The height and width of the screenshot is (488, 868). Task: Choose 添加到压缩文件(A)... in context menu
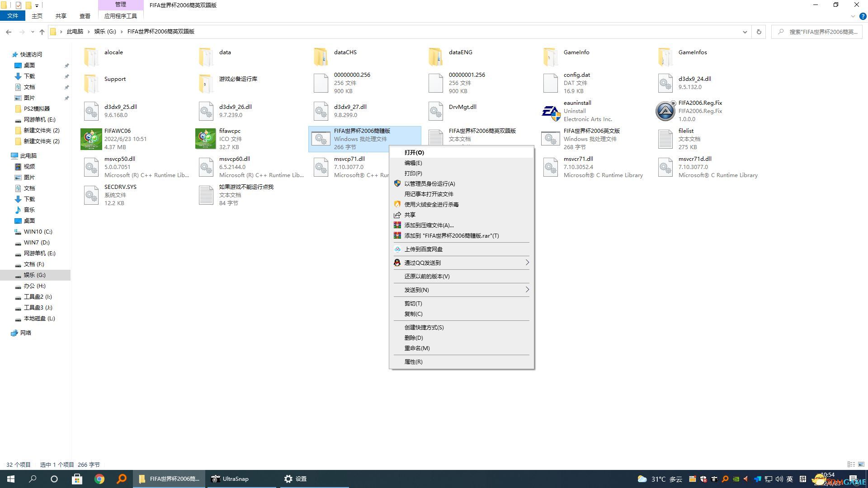462,225
